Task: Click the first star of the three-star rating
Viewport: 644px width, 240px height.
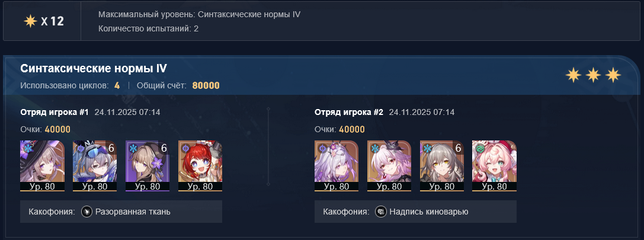Action: coord(572,75)
